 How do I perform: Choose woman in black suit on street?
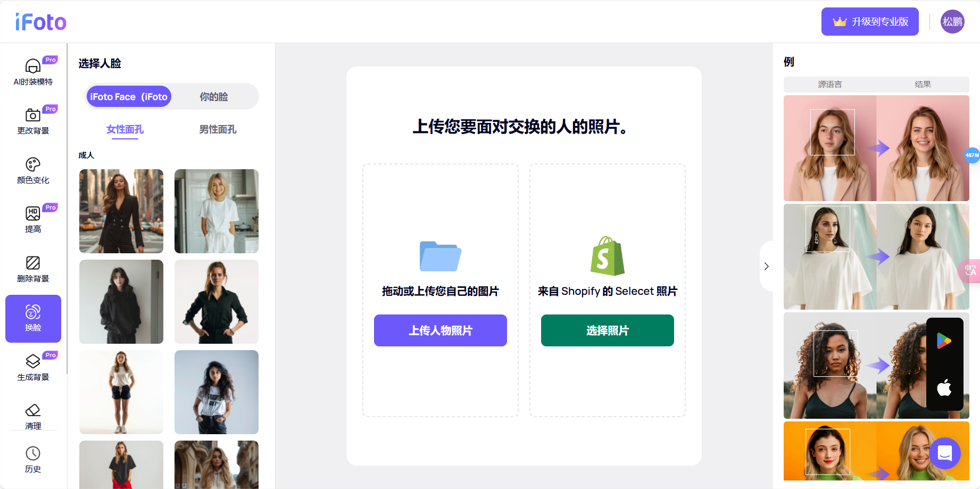(x=121, y=211)
